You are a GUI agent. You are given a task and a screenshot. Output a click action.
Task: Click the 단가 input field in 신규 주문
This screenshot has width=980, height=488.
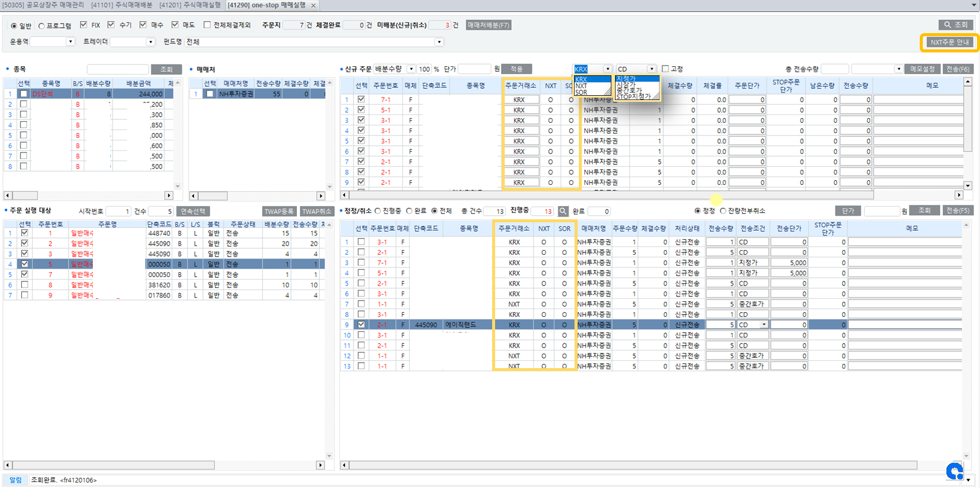pyautogui.click(x=474, y=69)
